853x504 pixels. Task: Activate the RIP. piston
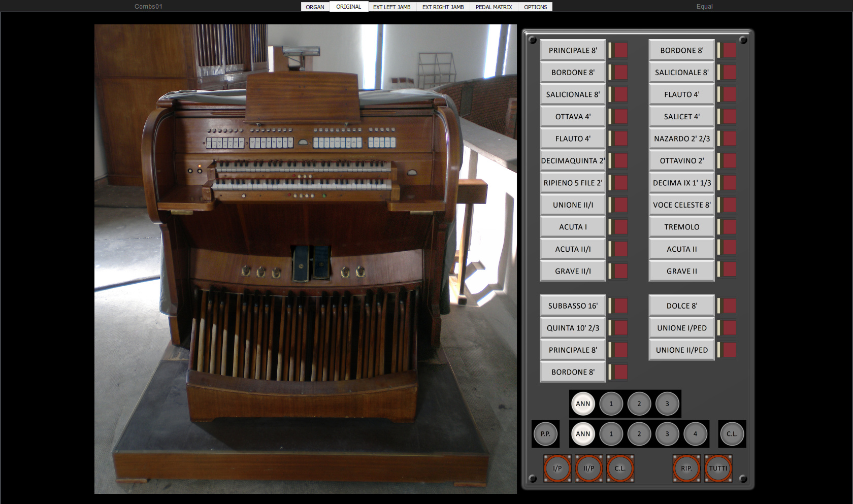click(686, 468)
